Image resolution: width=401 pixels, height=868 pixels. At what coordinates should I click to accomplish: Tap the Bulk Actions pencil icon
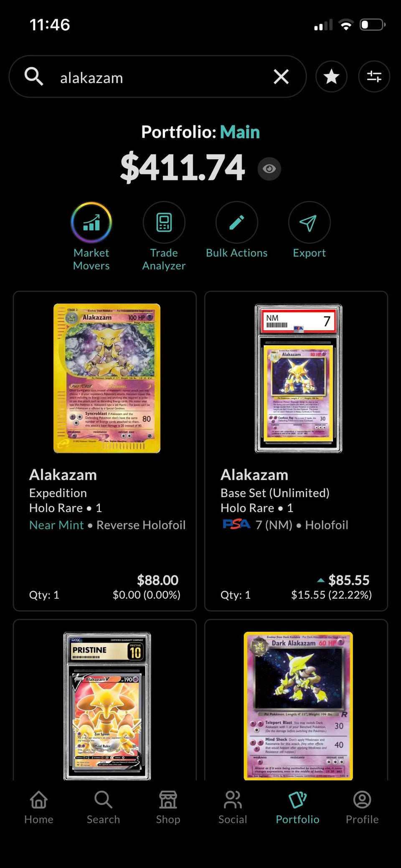(236, 223)
